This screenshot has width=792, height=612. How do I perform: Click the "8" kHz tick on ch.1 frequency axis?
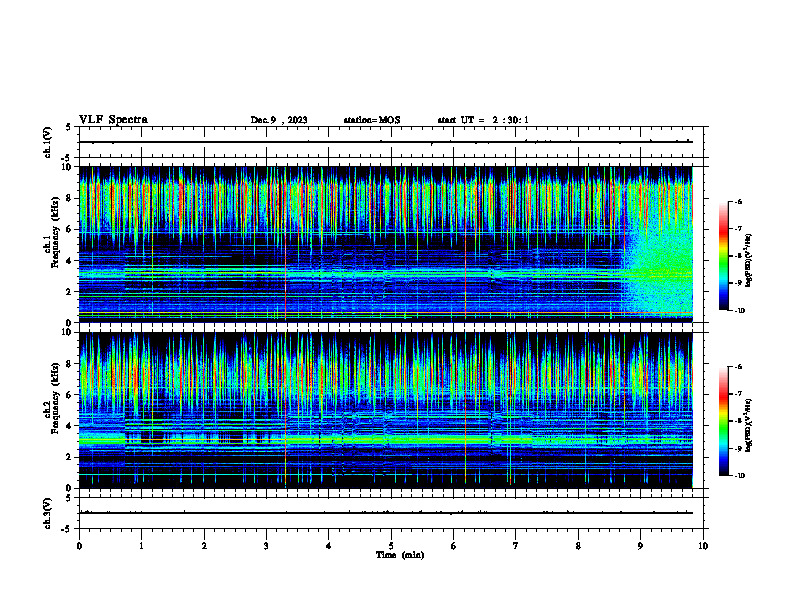tap(71, 198)
